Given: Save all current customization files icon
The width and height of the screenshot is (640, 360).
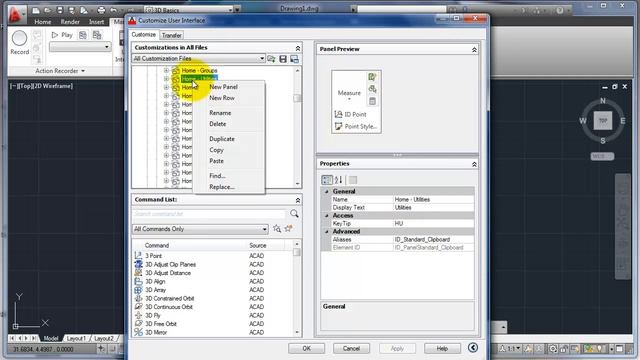Looking at the screenshot, I should pyautogui.click(x=283, y=59).
